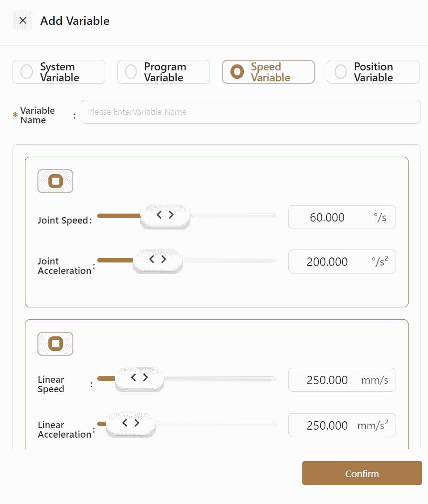
Task: Close the Add Variable dialog
Action: tap(22, 21)
